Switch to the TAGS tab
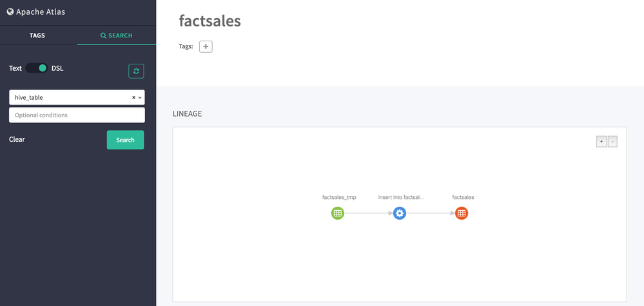The image size is (644, 306). pos(37,35)
